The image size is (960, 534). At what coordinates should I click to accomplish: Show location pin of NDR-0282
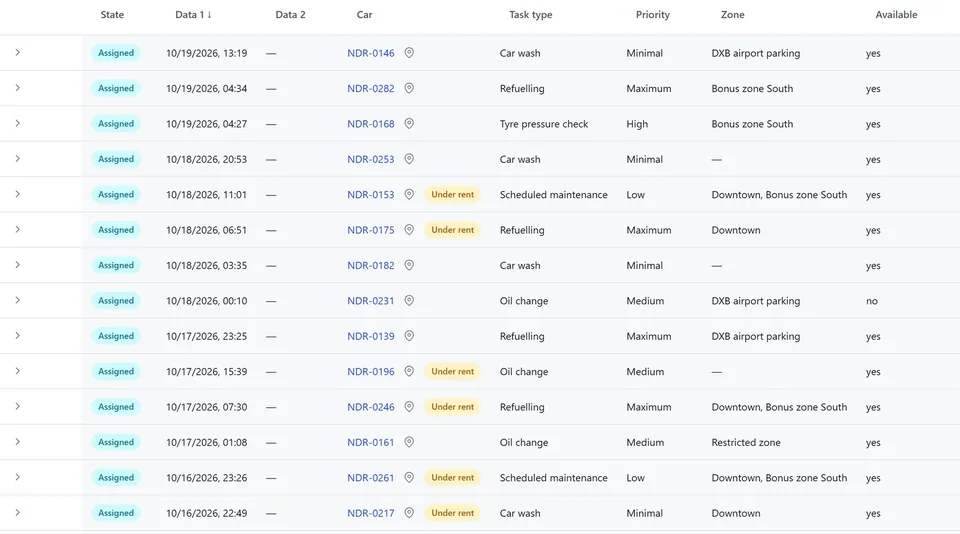point(409,88)
